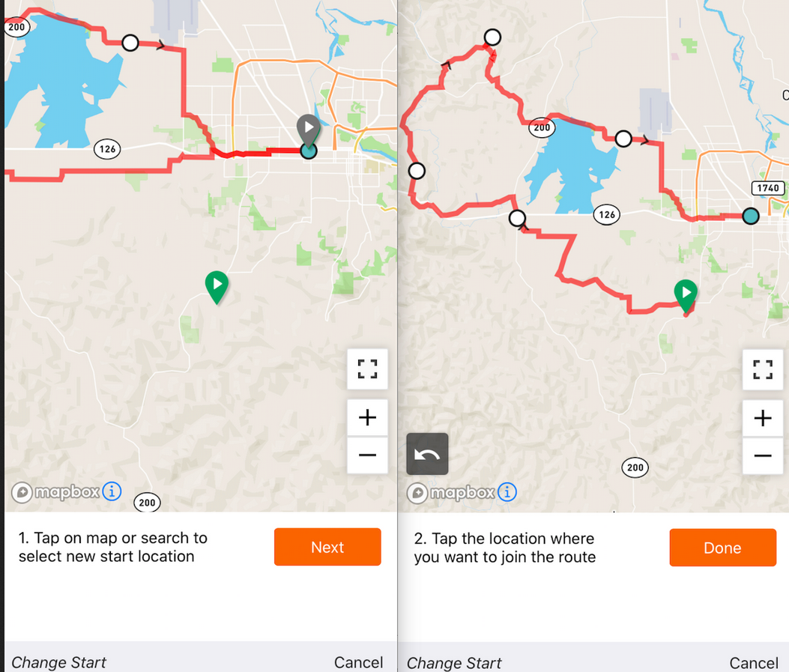
Task: Open Mapbox info icon on left map
Action: point(112,491)
